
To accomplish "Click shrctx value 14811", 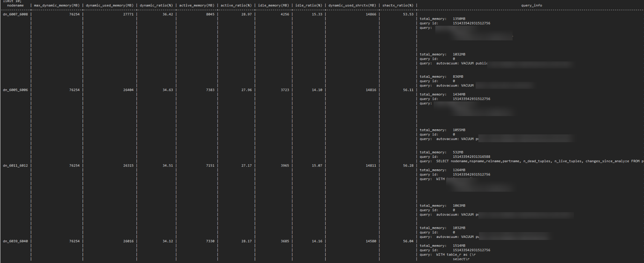I will tap(371, 166).
